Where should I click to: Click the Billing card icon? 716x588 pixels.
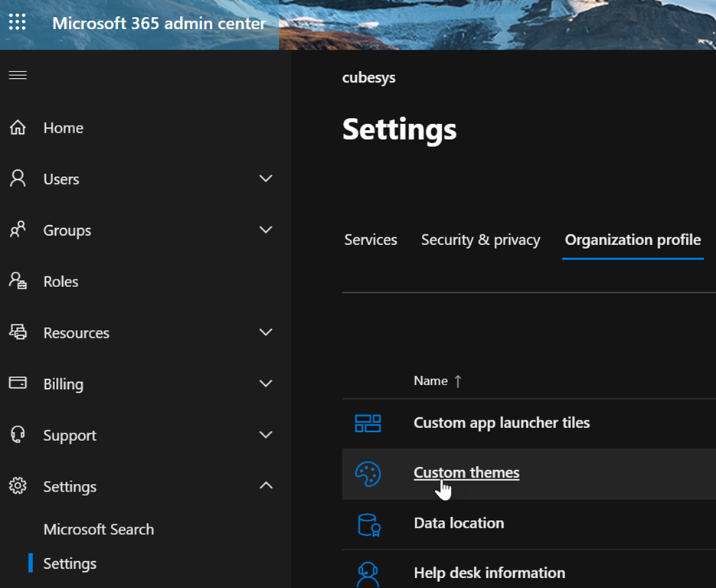click(18, 383)
